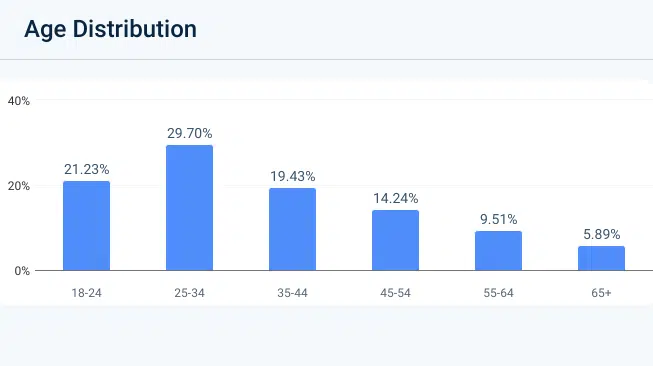Click the 35-44 axis label
Image resolution: width=653 pixels, height=366 pixels.
click(x=292, y=293)
